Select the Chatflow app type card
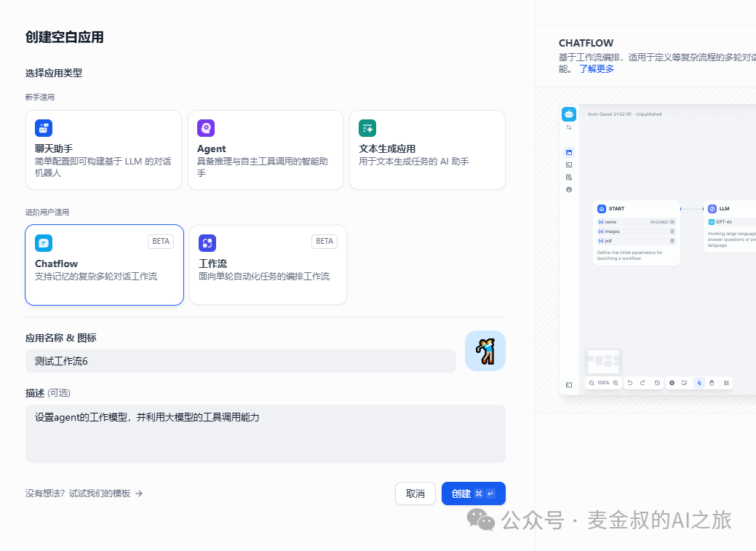This screenshot has width=756, height=551. click(104, 265)
